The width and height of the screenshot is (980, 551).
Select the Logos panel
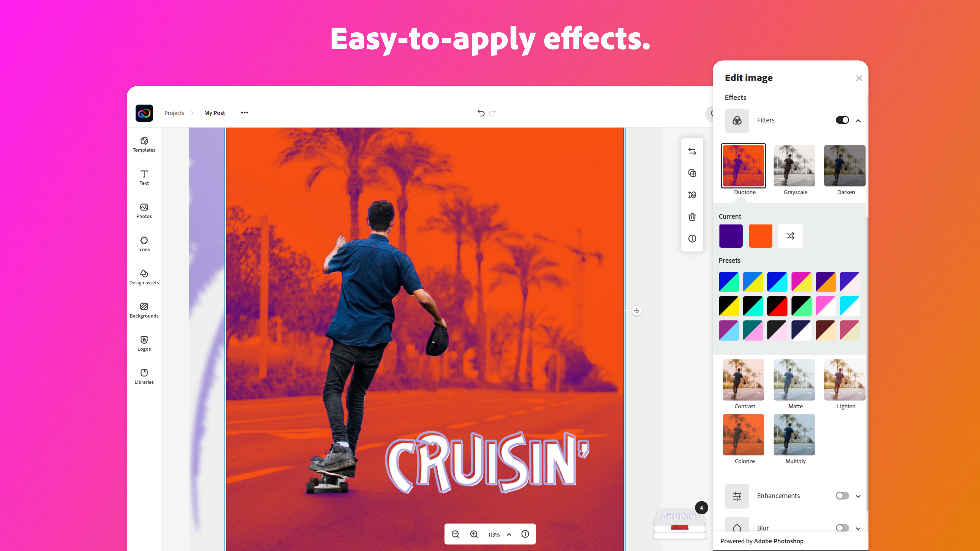coord(144,342)
